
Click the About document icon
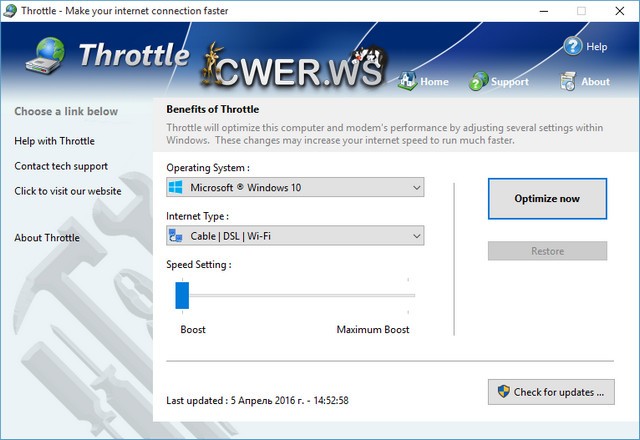tap(568, 81)
